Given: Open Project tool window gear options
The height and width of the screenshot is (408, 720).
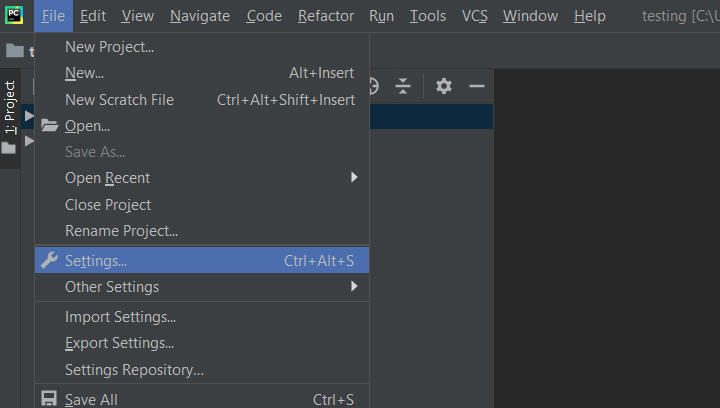Looking at the screenshot, I should 444,86.
